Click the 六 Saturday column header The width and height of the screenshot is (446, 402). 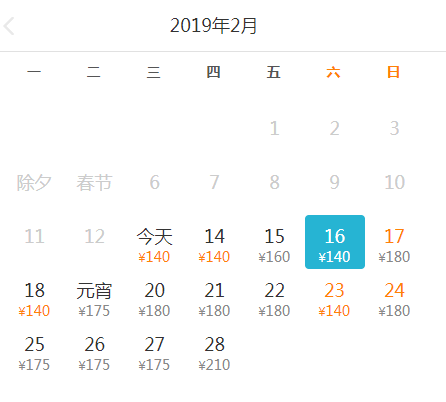[333, 72]
